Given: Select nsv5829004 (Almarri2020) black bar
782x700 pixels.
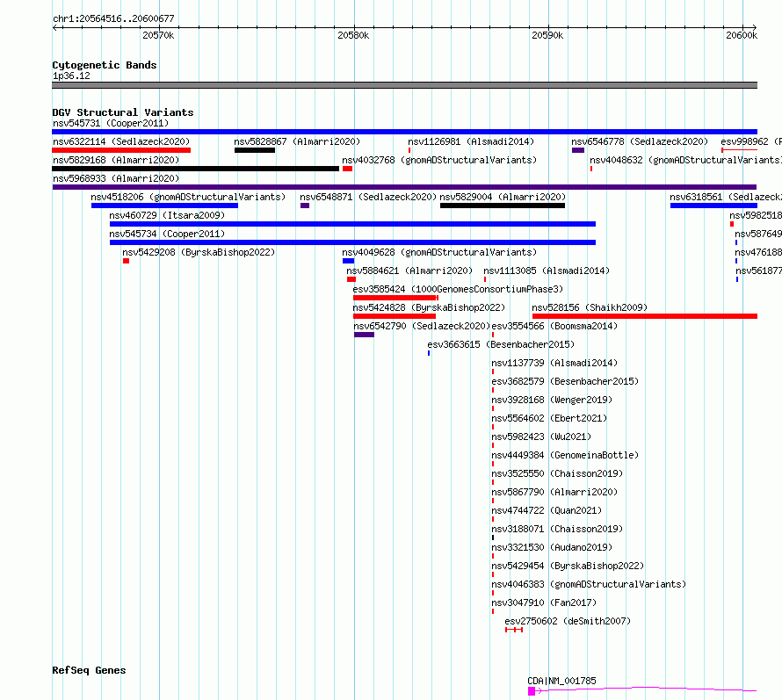Looking at the screenshot, I should click(x=503, y=206).
